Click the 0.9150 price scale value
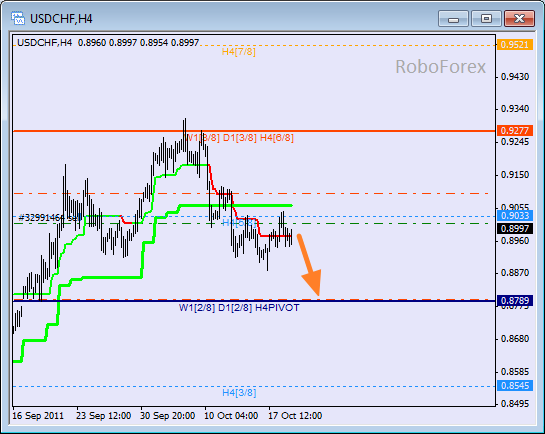The image size is (545, 434). (515, 175)
